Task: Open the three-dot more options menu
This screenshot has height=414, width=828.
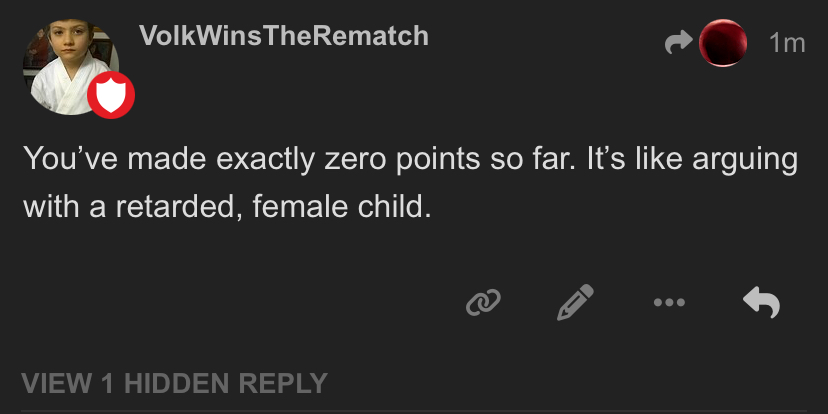Action: click(667, 303)
